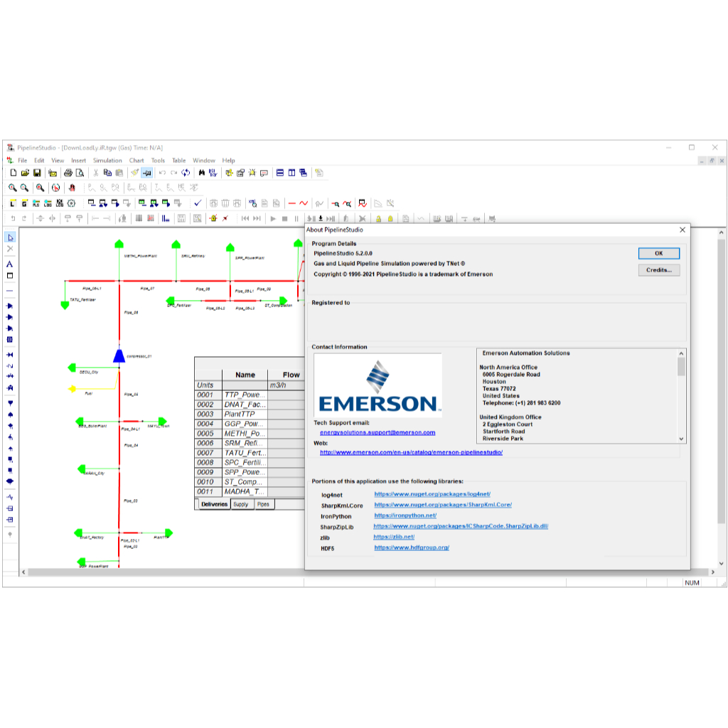The image size is (728, 728).
Task: Open the View menu
Action: coord(58,161)
